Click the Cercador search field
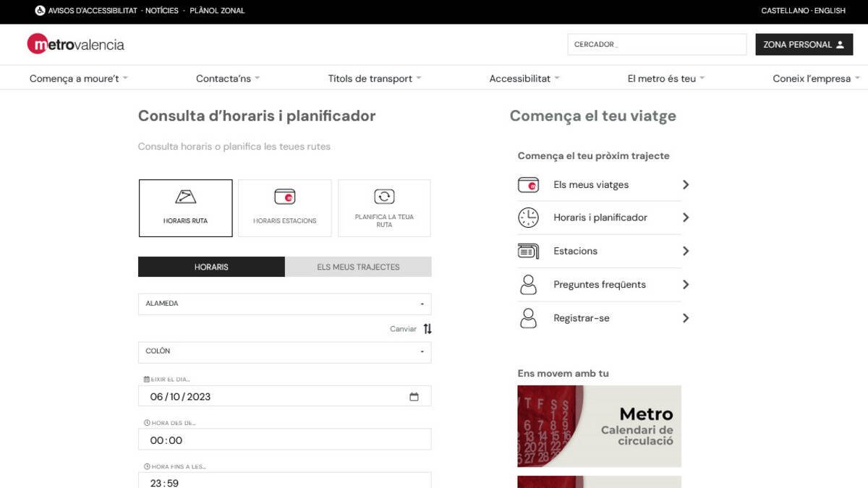868x488 pixels. pos(657,45)
